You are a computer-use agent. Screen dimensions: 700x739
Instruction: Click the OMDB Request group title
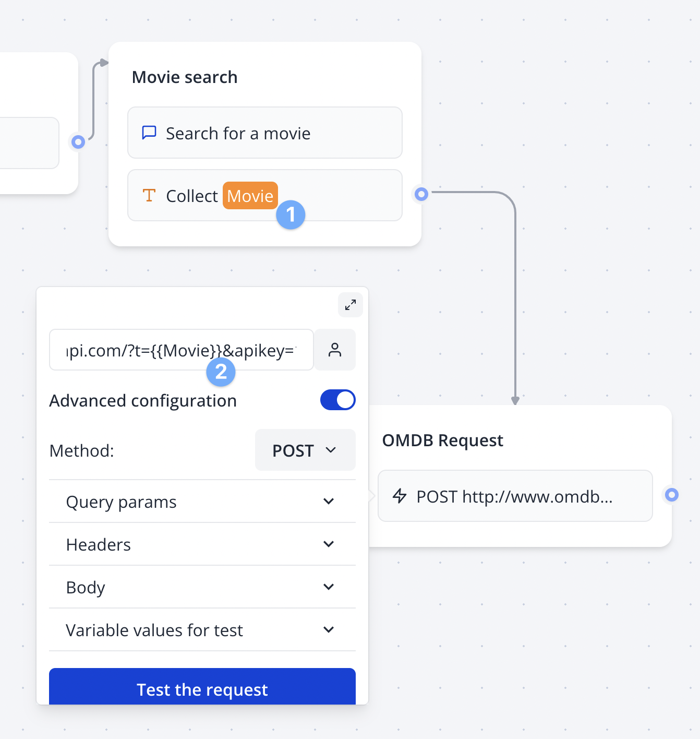pyautogui.click(x=442, y=440)
